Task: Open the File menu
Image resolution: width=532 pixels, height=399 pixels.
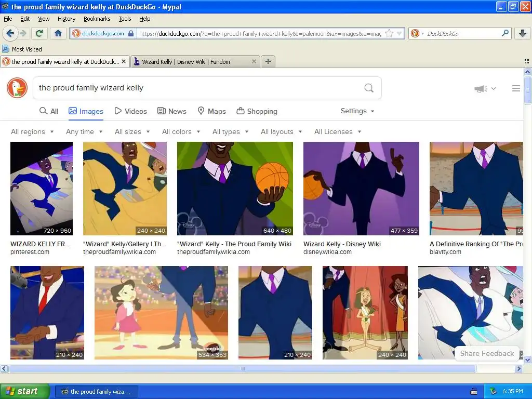Action: (x=8, y=19)
